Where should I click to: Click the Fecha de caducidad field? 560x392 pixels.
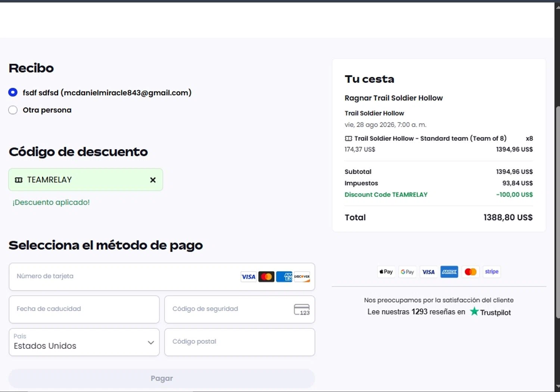(84, 309)
